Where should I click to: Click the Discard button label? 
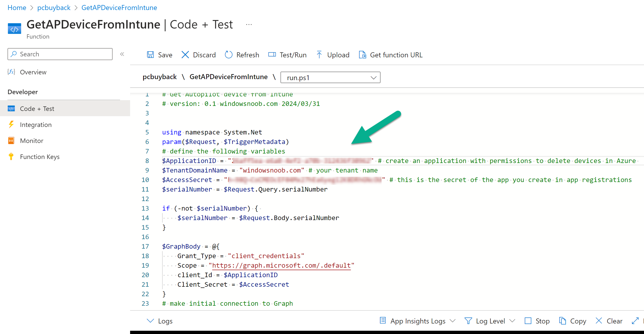pyautogui.click(x=204, y=55)
